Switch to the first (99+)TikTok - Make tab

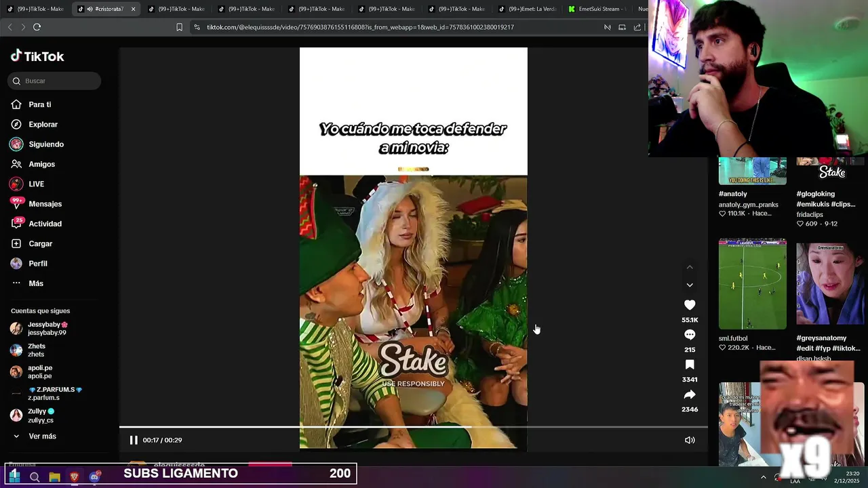tap(35, 9)
